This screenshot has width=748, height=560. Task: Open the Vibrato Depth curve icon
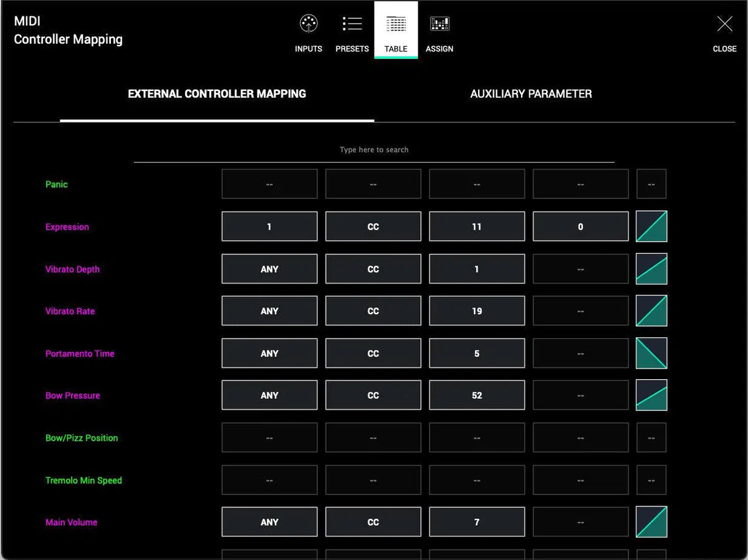tap(651, 268)
